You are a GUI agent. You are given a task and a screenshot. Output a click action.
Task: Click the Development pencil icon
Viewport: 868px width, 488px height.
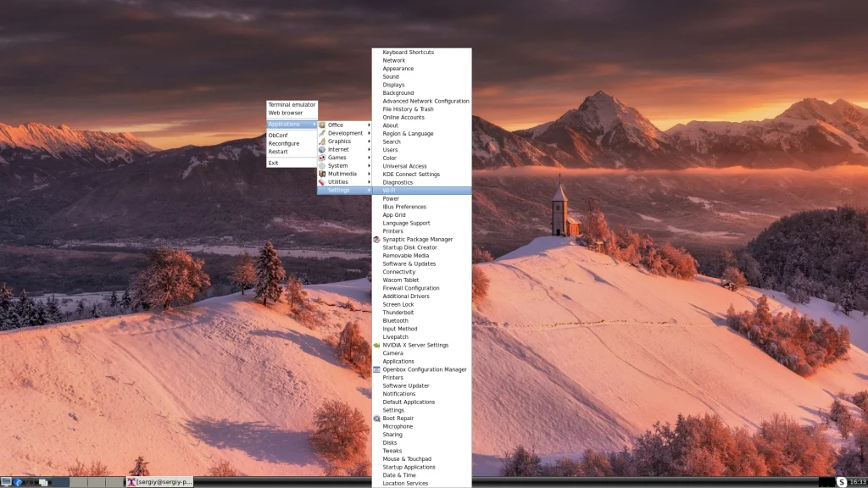[324, 133]
